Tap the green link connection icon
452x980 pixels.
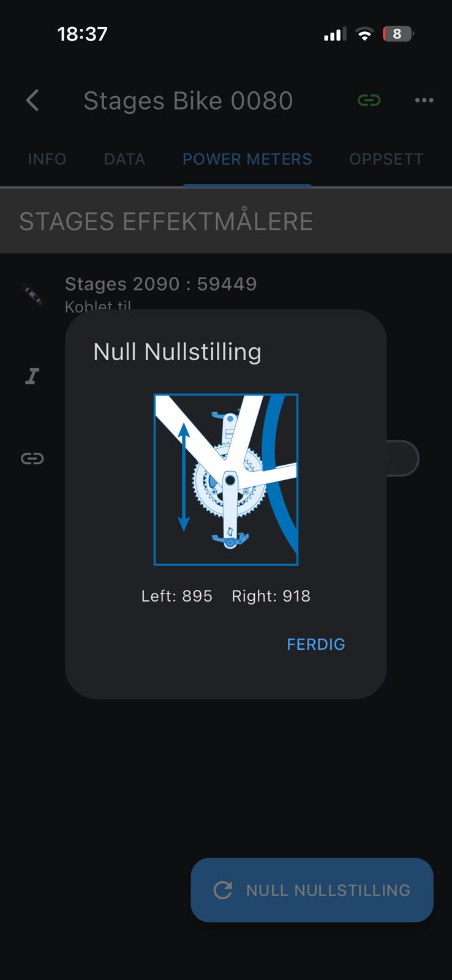click(x=369, y=100)
